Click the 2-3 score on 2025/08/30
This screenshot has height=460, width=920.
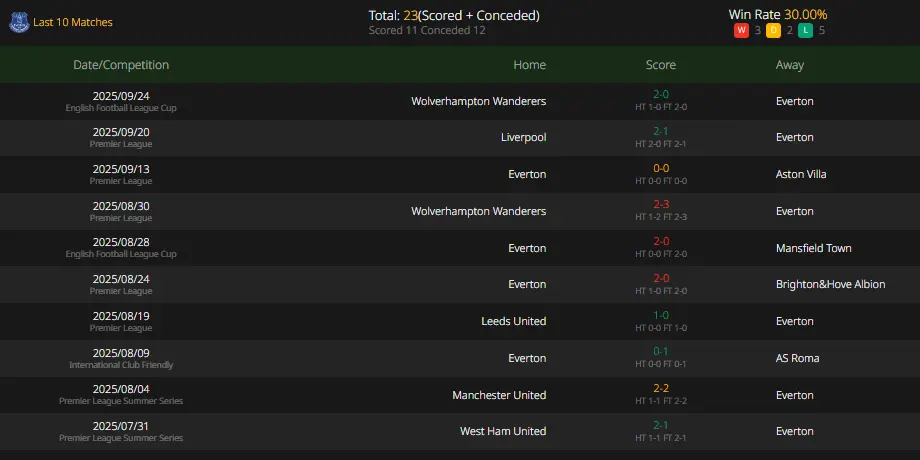pos(661,204)
